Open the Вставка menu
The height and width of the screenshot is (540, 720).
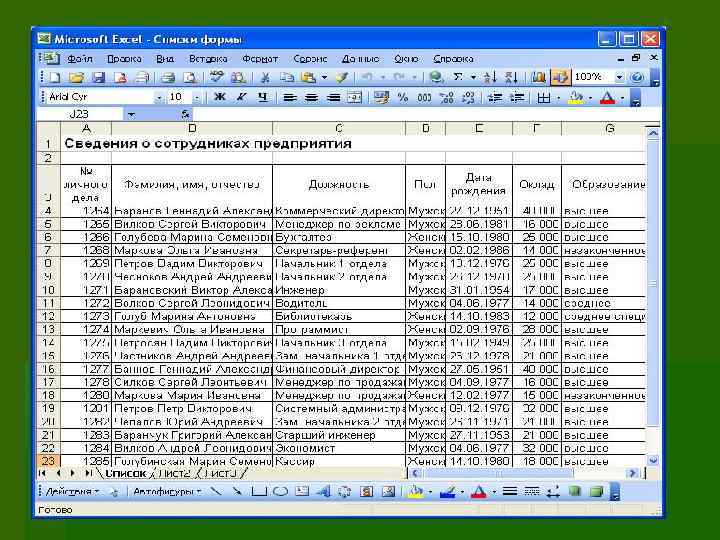208,59
